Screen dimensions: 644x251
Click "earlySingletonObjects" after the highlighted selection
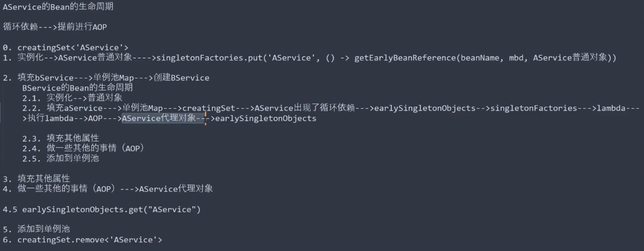pyautogui.click(x=266, y=119)
